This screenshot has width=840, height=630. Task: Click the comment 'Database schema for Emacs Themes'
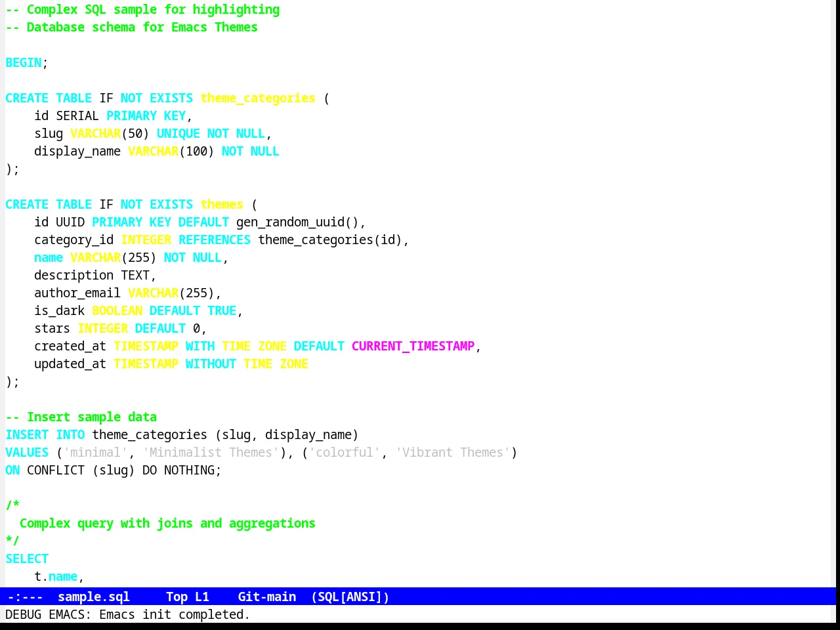[x=142, y=27]
